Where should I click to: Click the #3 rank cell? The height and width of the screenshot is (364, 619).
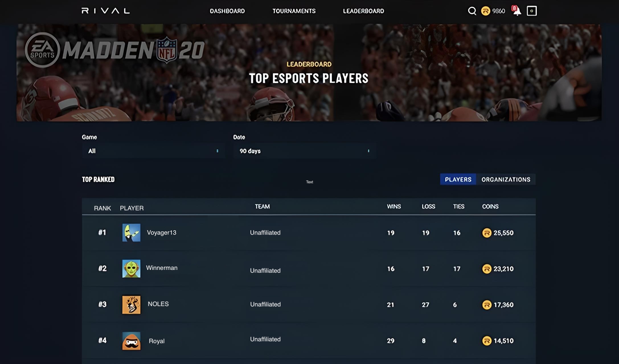[x=103, y=304]
